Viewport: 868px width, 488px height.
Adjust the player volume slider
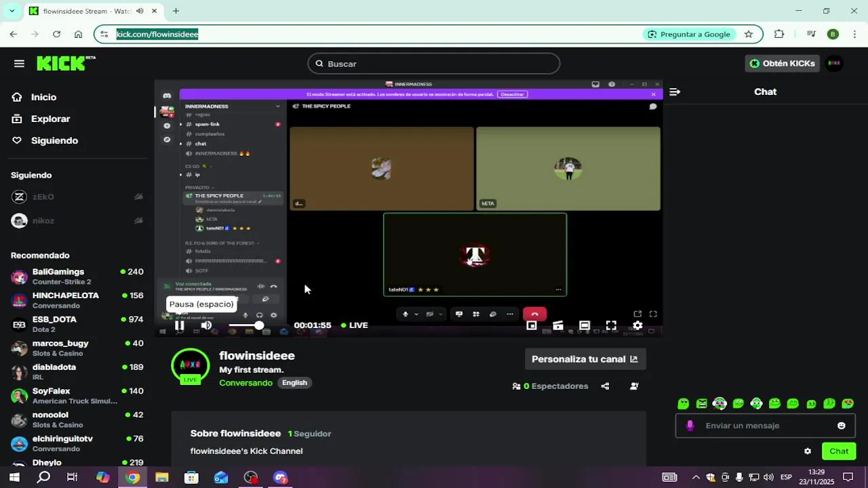point(245,325)
